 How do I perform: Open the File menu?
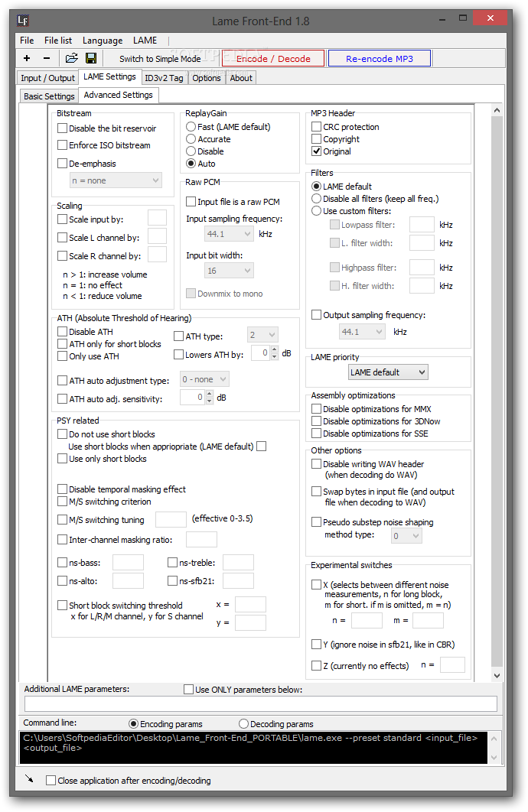pos(27,41)
